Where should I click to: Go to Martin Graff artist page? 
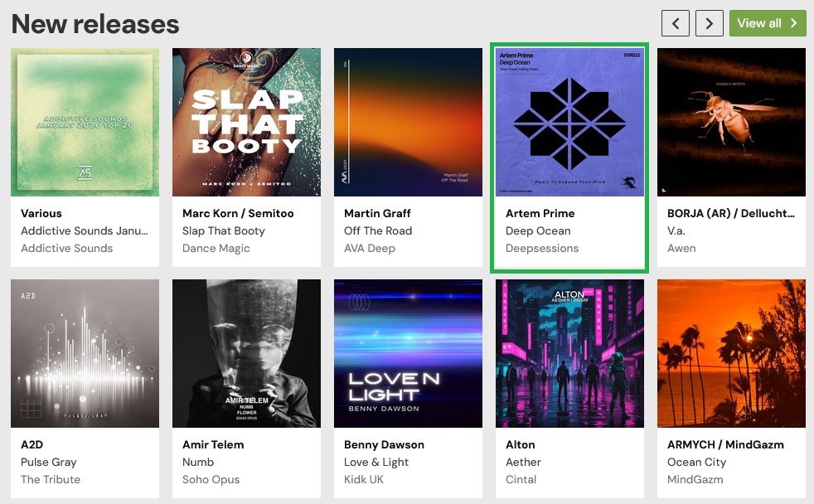click(x=377, y=213)
